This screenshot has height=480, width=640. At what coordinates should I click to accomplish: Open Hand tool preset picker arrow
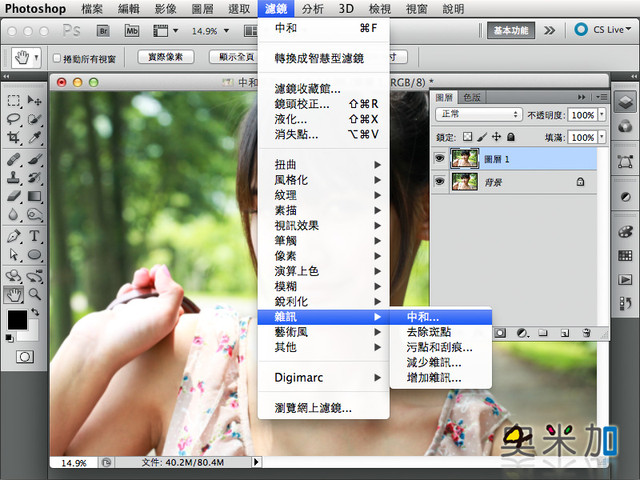[x=36, y=58]
